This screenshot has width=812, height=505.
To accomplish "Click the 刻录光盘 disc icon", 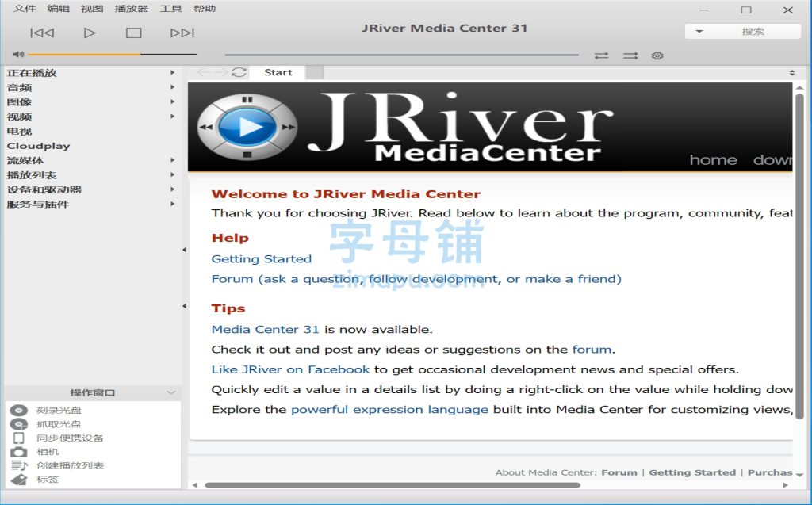I will [x=19, y=410].
